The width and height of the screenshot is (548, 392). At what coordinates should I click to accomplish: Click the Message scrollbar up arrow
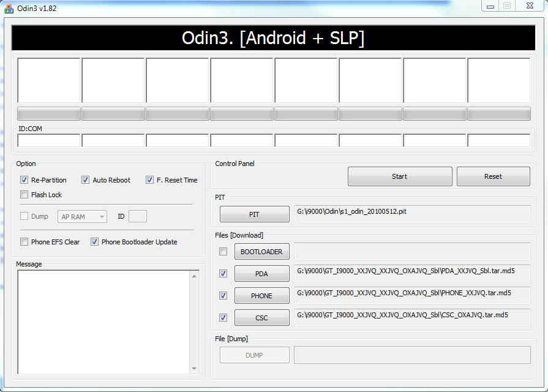pyautogui.click(x=194, y=276)
